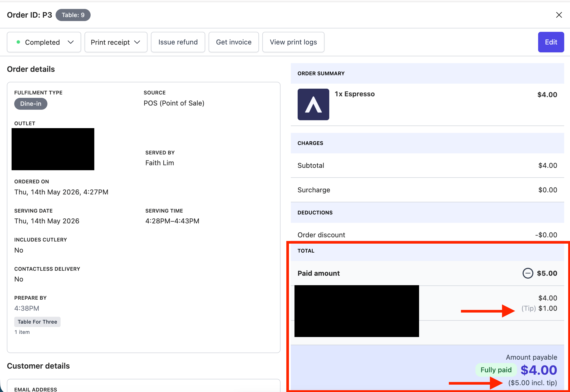Image resolution: width=570 pixels, height=392 pixels.
Task: Click the (Tip) $1.00 amount
Action: [539, 308]
